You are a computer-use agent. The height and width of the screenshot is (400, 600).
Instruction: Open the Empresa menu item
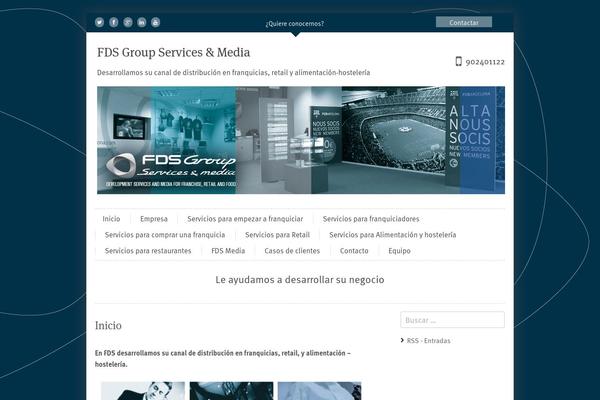[x=154, y=219]
